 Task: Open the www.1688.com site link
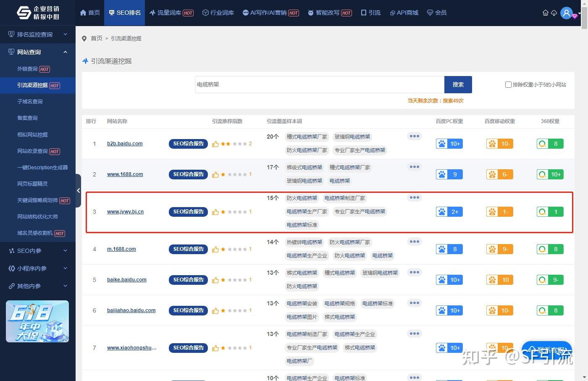click(125, 174)
